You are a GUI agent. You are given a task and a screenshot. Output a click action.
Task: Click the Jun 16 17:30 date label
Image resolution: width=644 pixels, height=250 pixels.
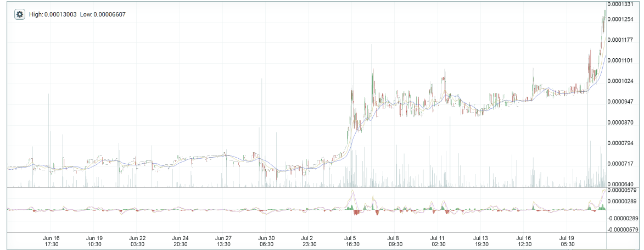52,241
